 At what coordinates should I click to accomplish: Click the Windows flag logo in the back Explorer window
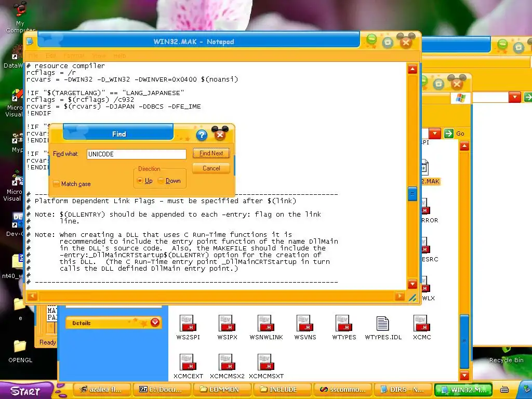pyautogui.click(x=460, y=98)
